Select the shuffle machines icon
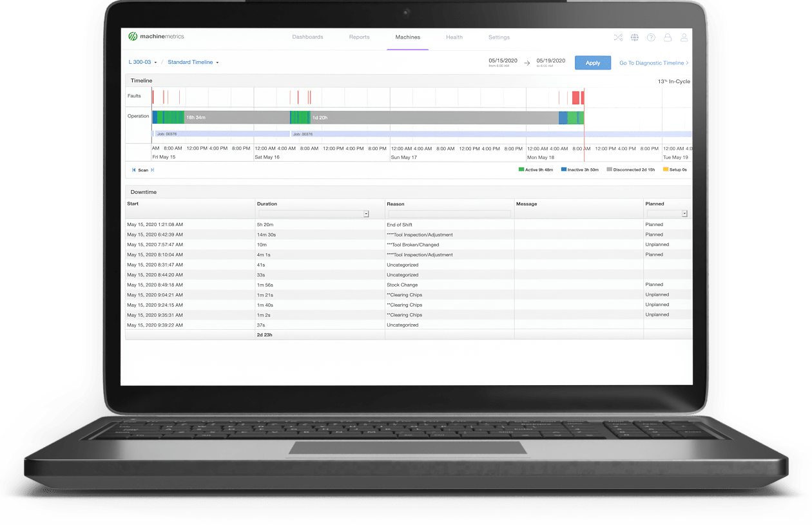 [x=618, y=37]
